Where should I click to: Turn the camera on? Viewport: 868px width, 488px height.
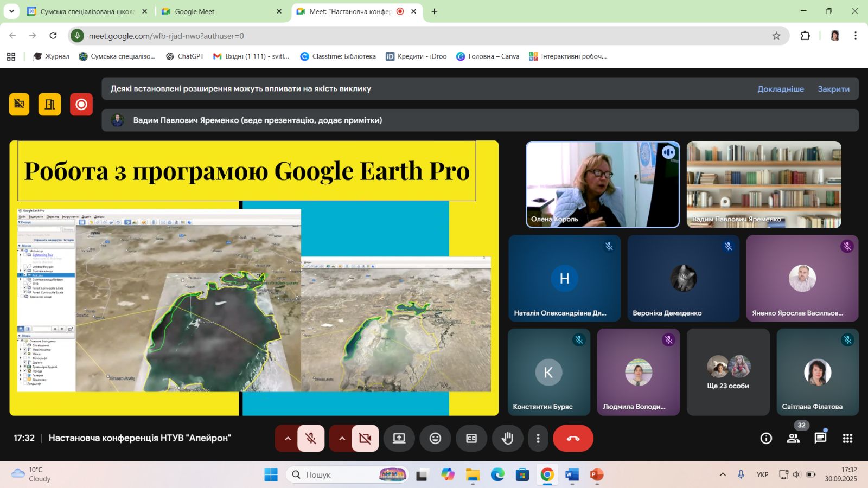pyautogui.click(x=365, y=438)
